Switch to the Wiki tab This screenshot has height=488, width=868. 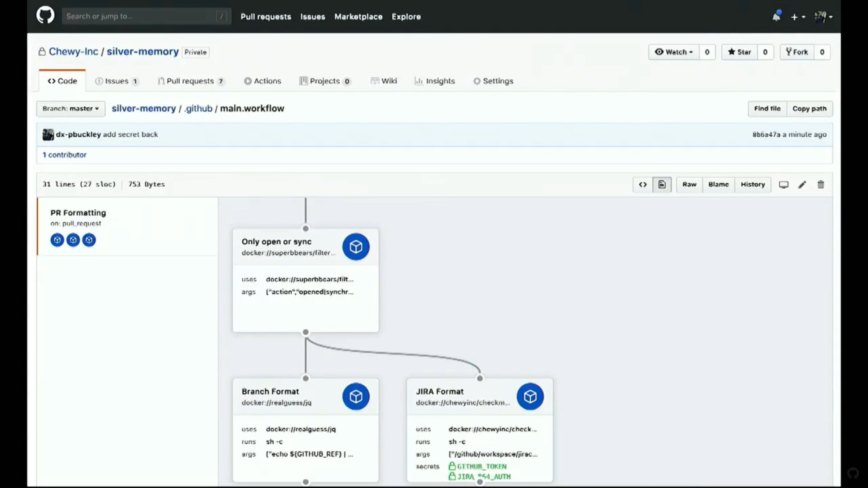pos(384,81)
